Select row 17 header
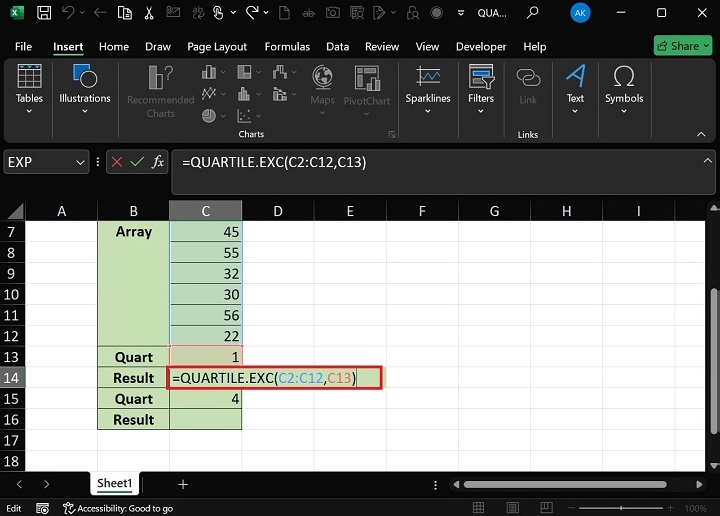Image resolution: width=720 pixels, height=516 pixels. coord(12,441)
